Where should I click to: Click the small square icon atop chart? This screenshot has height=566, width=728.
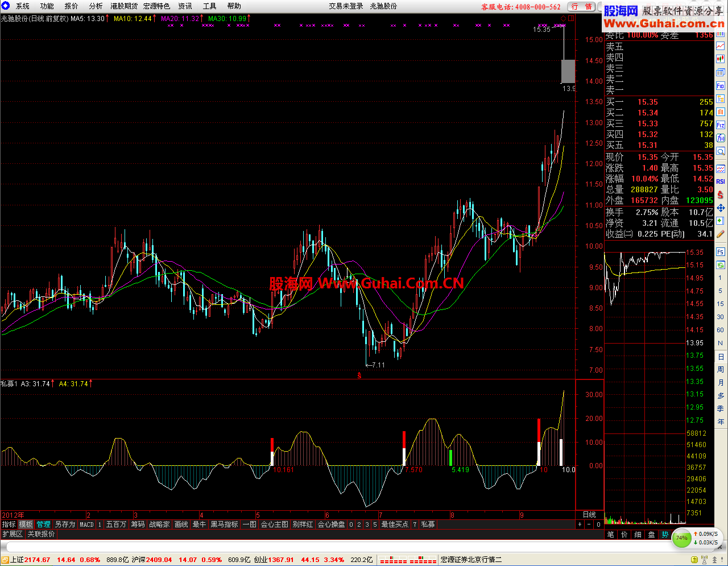pos(571,18)
